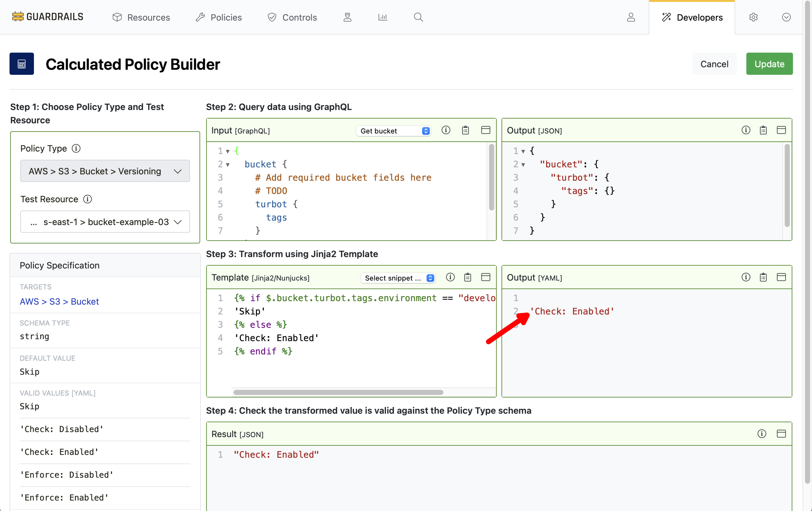The image size is (812, 511).
Task: Open the Get bucket query selector
Action: 393,131
